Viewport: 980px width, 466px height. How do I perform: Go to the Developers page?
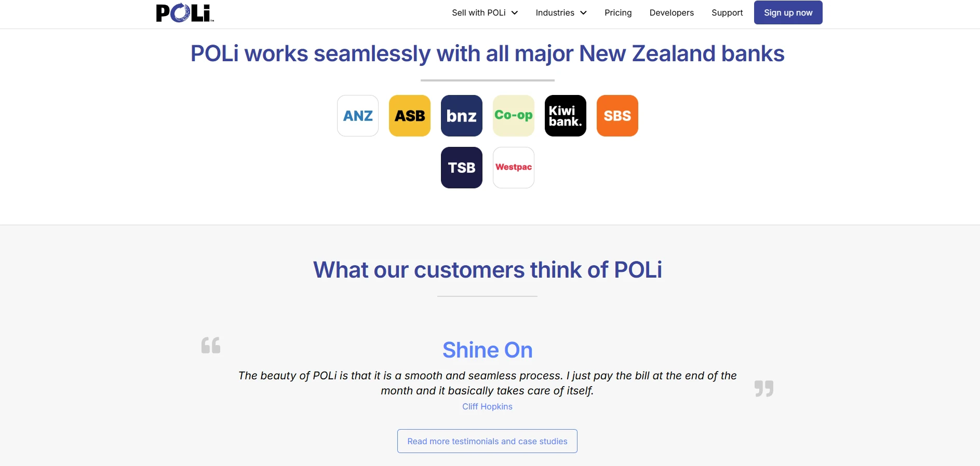coord(672,12)
